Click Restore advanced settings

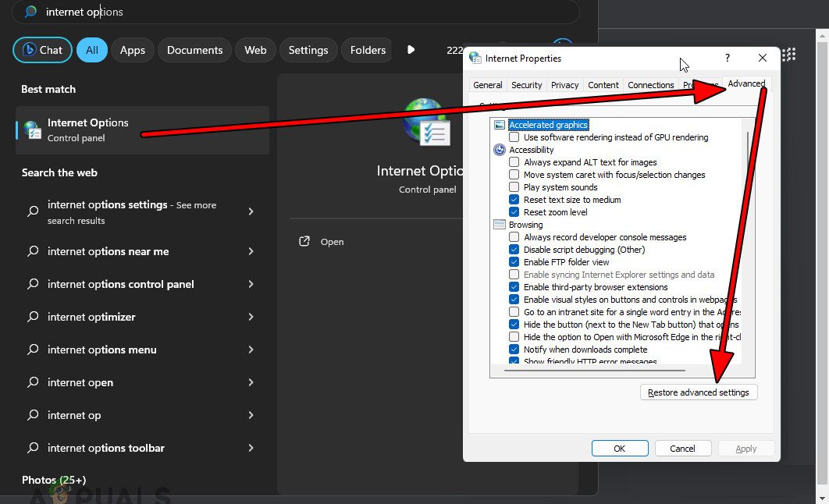(699, 392)
